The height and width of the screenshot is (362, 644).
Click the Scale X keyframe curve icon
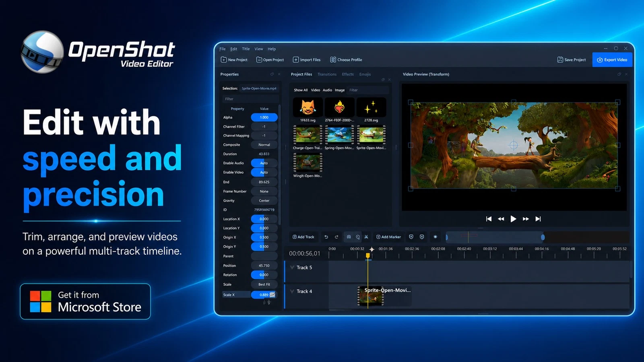click(272, 295)
